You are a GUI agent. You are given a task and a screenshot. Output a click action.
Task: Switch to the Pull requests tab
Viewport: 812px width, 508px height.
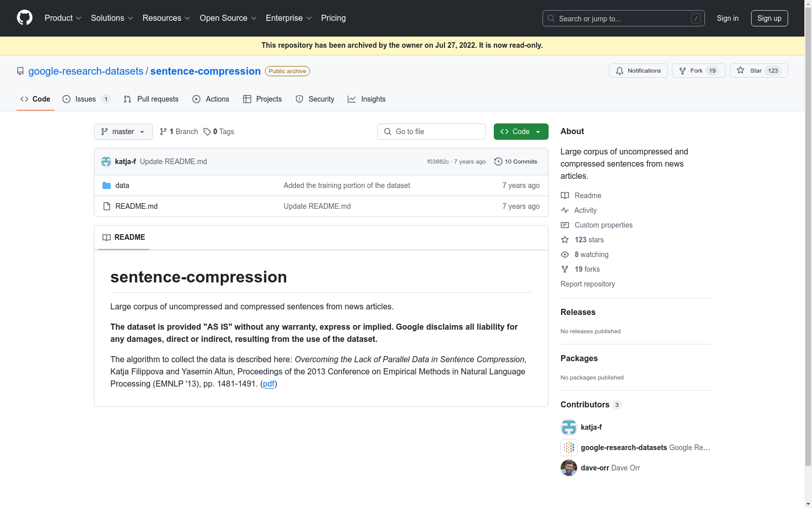[151, 99]
